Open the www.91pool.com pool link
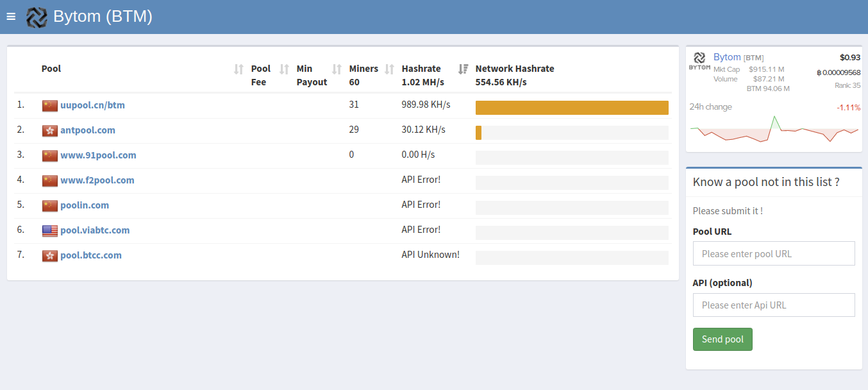Viewport: 868px width, 390px height. (98, 155)
